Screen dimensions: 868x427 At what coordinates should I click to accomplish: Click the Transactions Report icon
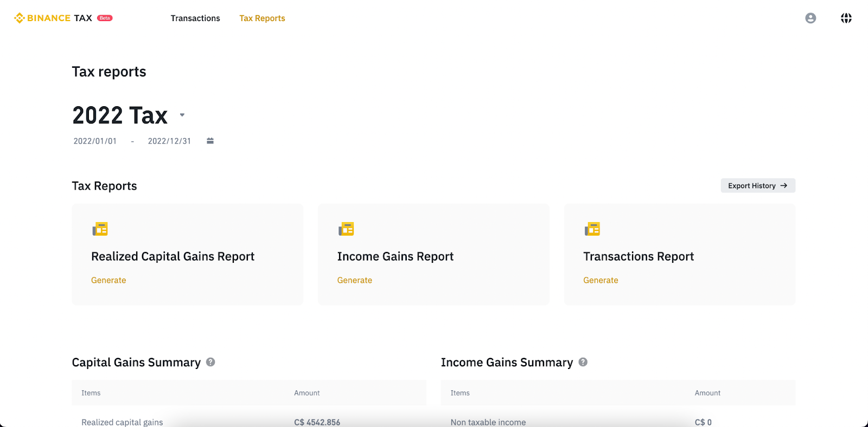[x=592, y=229]
